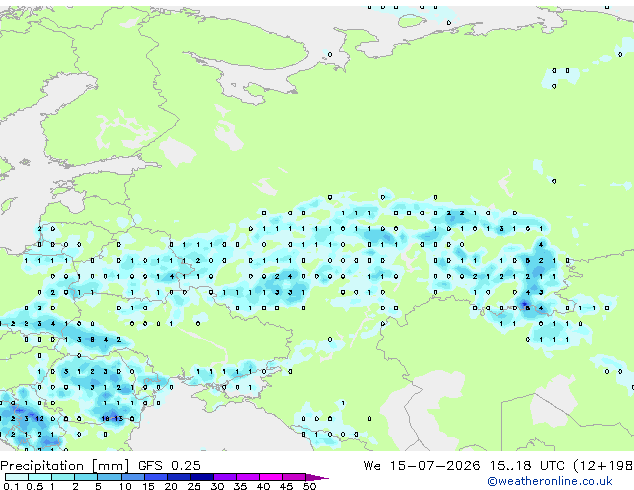
Task: Click the date 'We 15-07-2026'
Action: (422, 466)
